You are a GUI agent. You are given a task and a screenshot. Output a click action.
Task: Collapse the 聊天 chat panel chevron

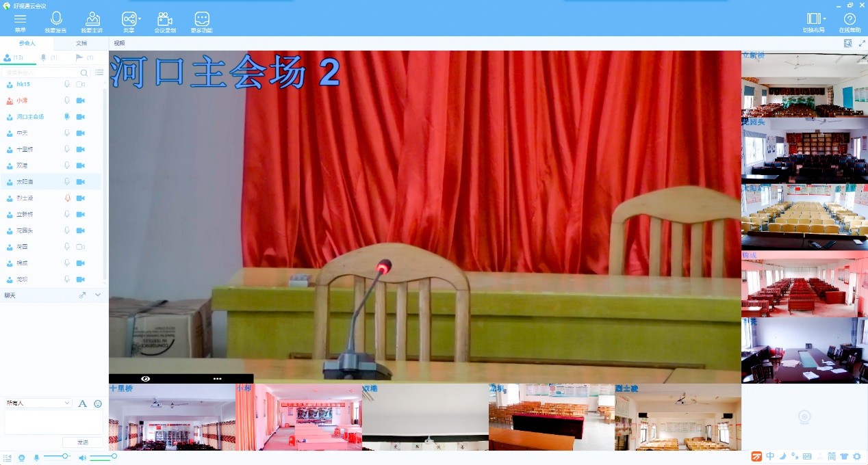(98, 295)
